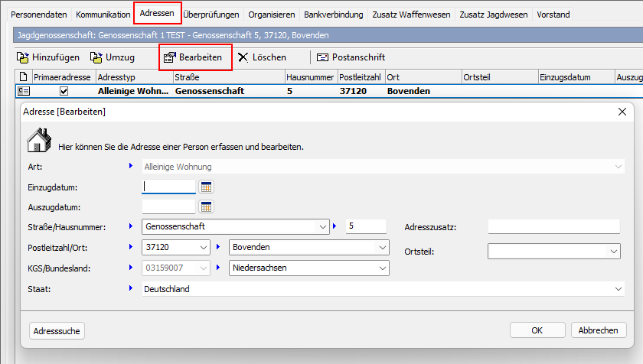
Task: Expand the Staat Deutschland dropdown
Action: [618, 289]
